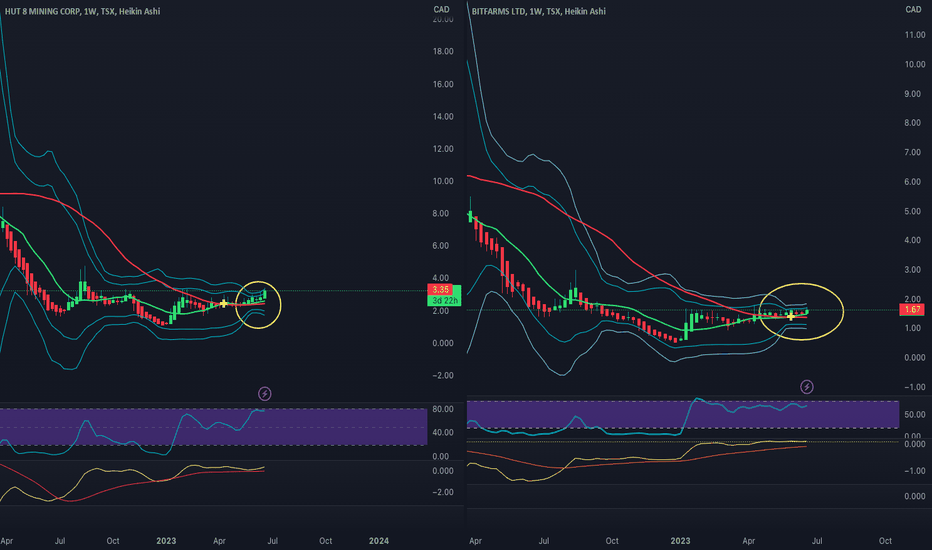Click 18.00 on HUT 8 price axis
This screenshot has width=932, height=550.
pos(443,52)
